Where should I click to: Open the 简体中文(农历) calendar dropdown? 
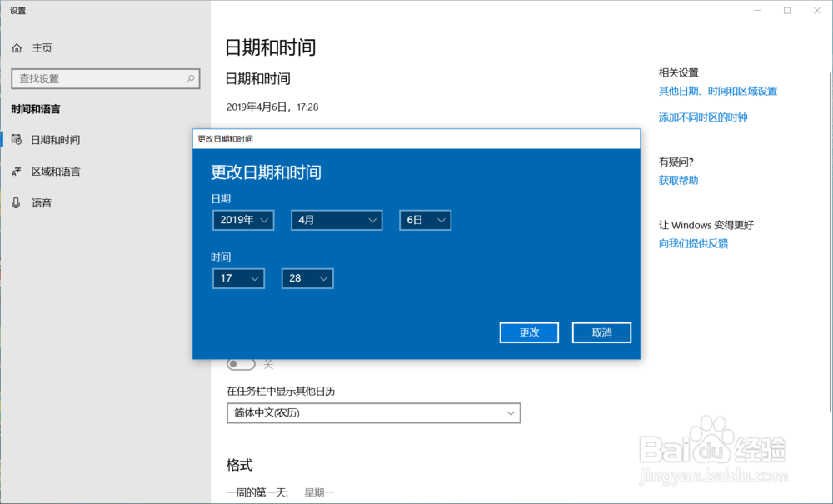(x=373, y=412)
